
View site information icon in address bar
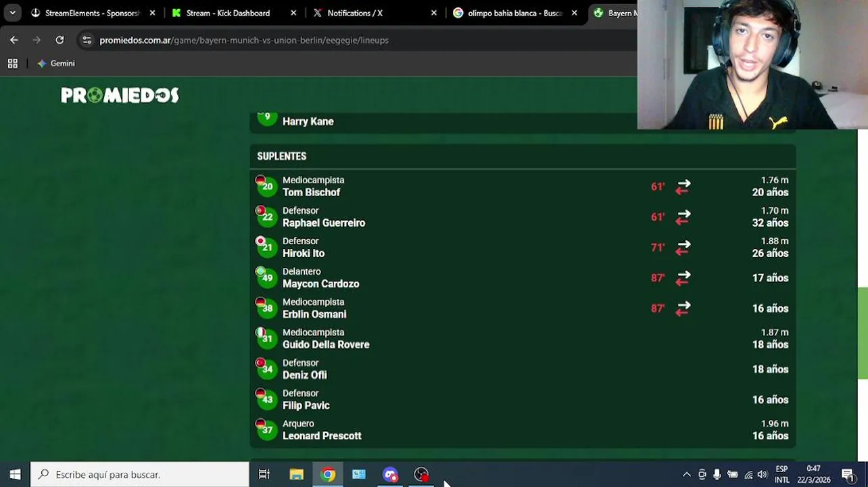tap(87, 40)
